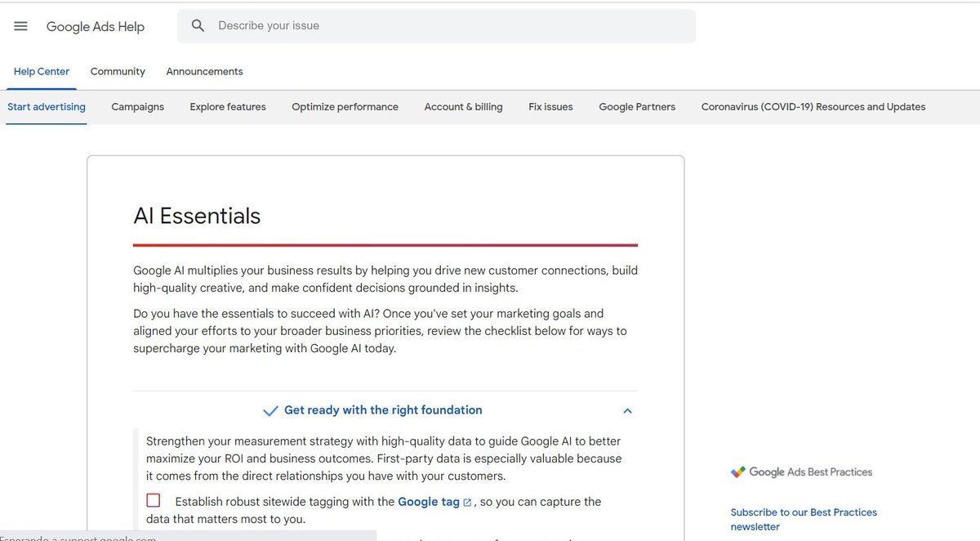The height and width of the screenshot is (541, 980).
Task: Click the search magnifying glass icon
Action: click(198, 25)
